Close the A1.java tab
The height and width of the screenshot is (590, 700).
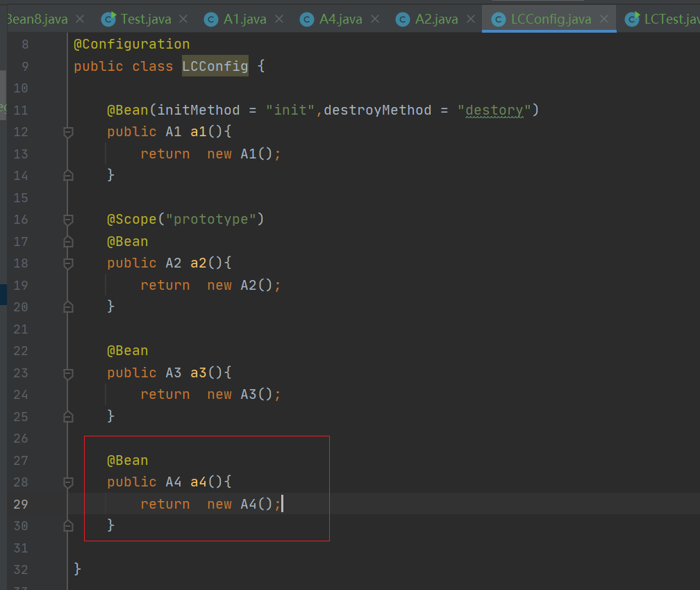279,19
